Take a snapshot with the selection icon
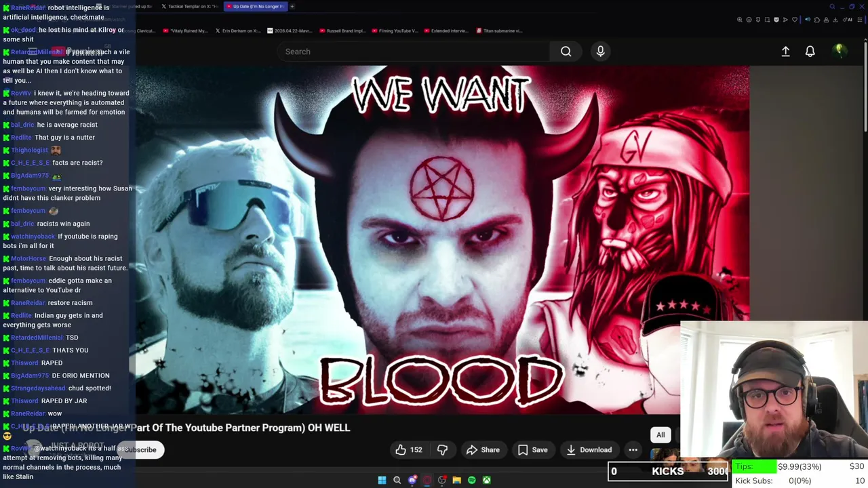This screenshot has height=488, width=868. pyautogui.click(x=767, y=20)
